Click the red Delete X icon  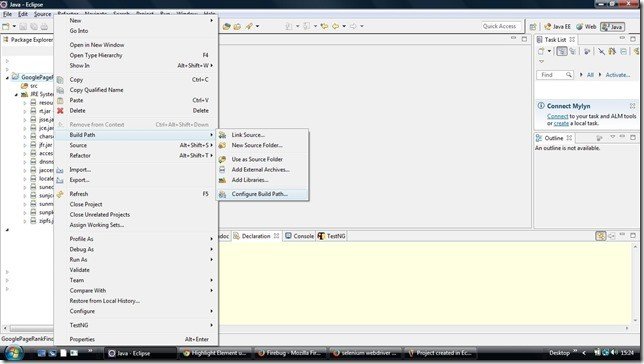[60, 111]
